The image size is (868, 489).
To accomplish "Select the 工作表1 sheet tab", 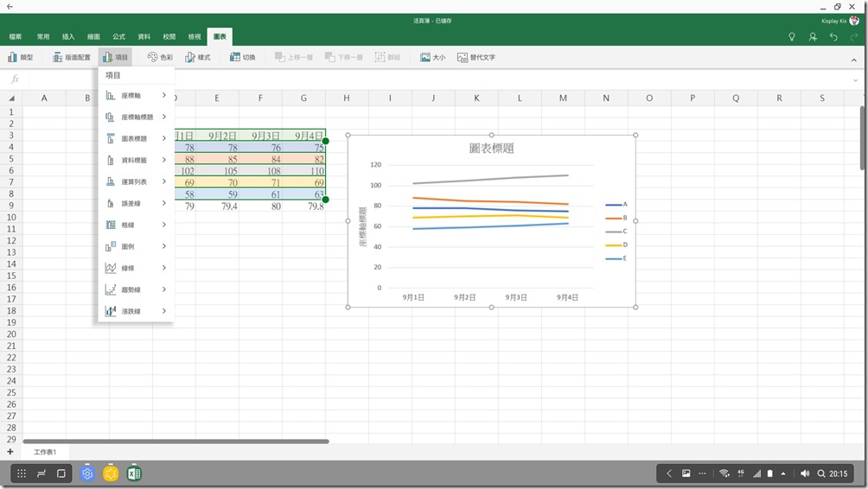I will [x=45, y=452].
